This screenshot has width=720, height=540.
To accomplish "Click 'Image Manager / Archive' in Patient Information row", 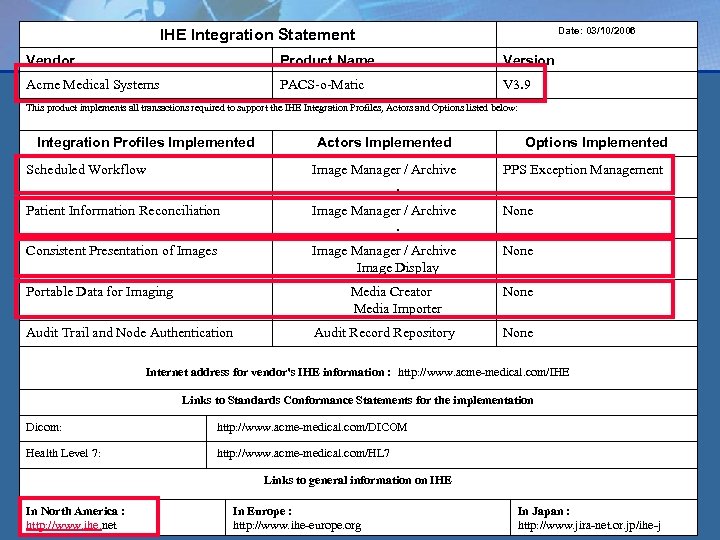I will (384, 211).
